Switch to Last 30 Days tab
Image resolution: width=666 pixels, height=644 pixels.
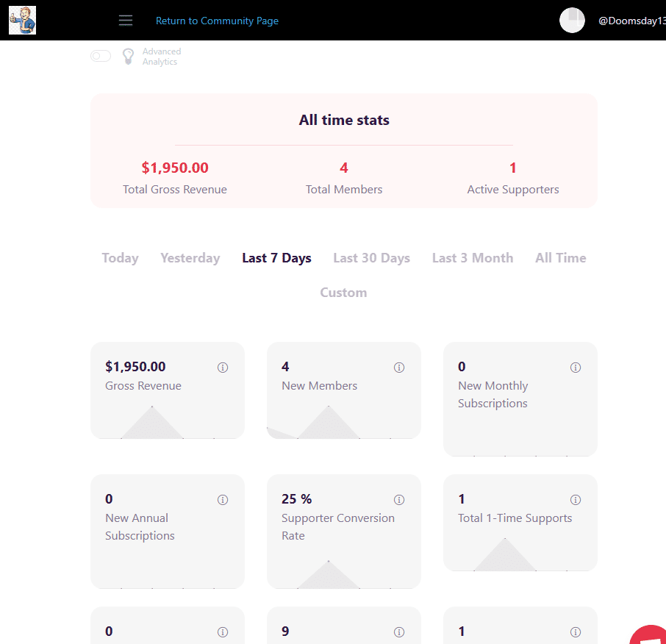(x=372, y=258)
